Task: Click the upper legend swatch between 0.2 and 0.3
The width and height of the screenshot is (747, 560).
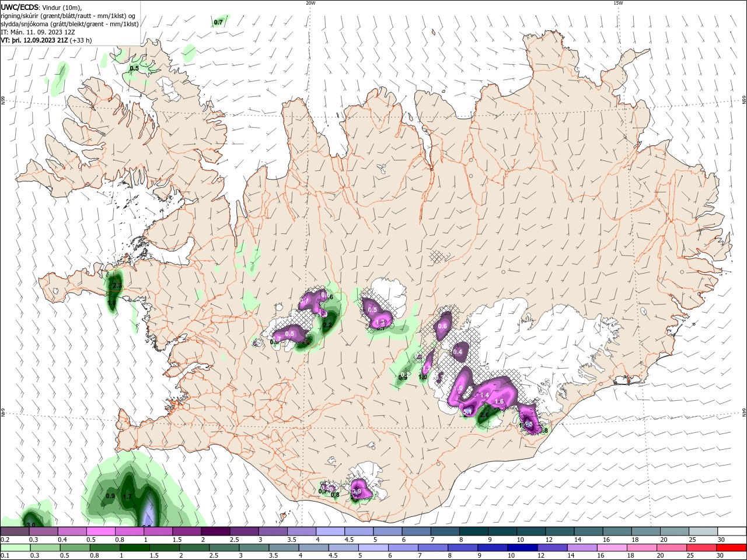Action: 15,531
